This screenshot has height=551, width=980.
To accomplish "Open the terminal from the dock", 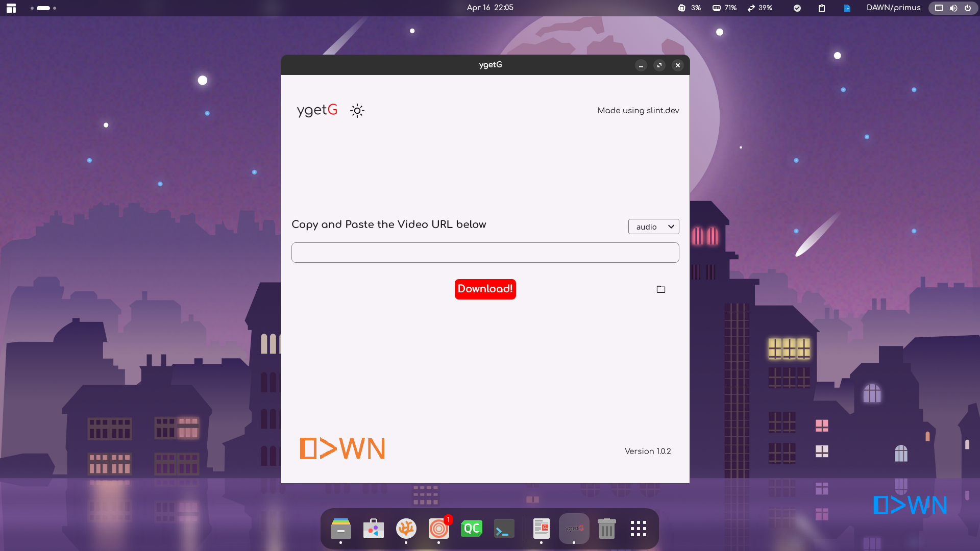I will [x=504, y=529].
